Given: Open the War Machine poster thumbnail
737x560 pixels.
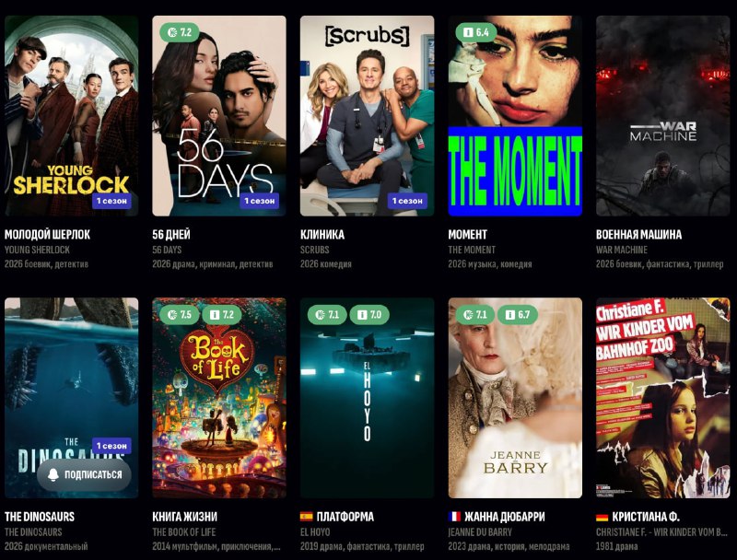Looking at the screenshot, I should click(662, 116).
